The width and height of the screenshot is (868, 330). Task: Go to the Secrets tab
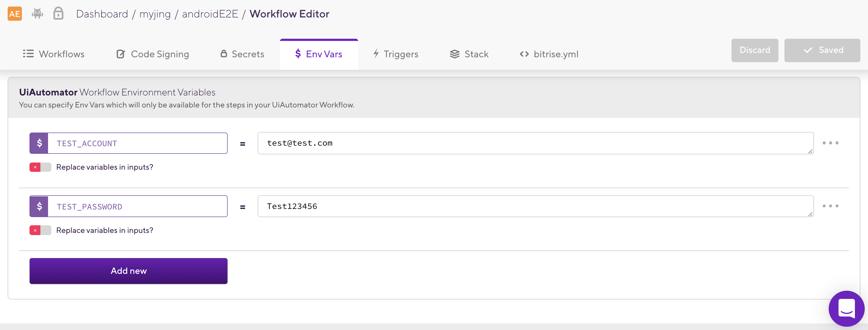point(242,54)
